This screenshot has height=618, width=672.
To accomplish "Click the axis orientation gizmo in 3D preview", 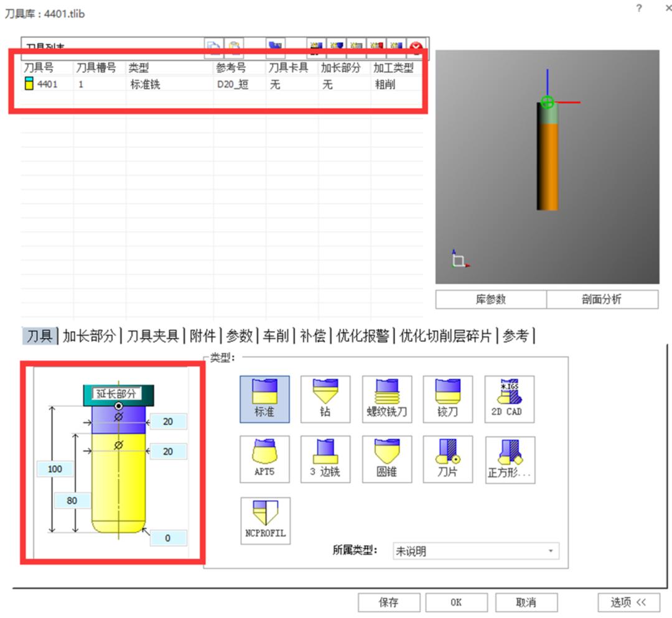I will click(460, 259).
